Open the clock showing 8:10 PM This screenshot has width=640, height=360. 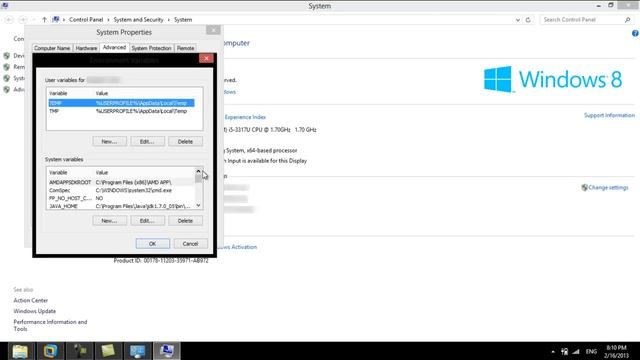[x=616, y=351]
